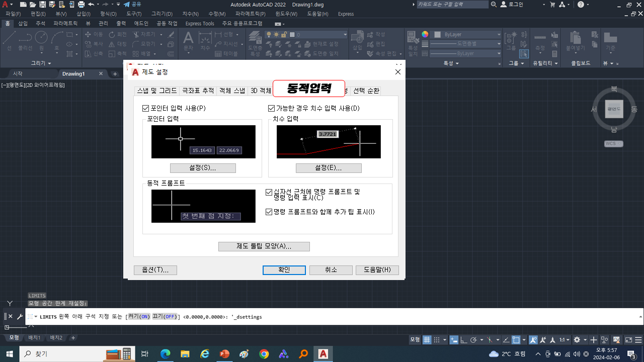Click Save icon in quick access toolbar
This screenshot has height=362, width=644.
(42, 5)
